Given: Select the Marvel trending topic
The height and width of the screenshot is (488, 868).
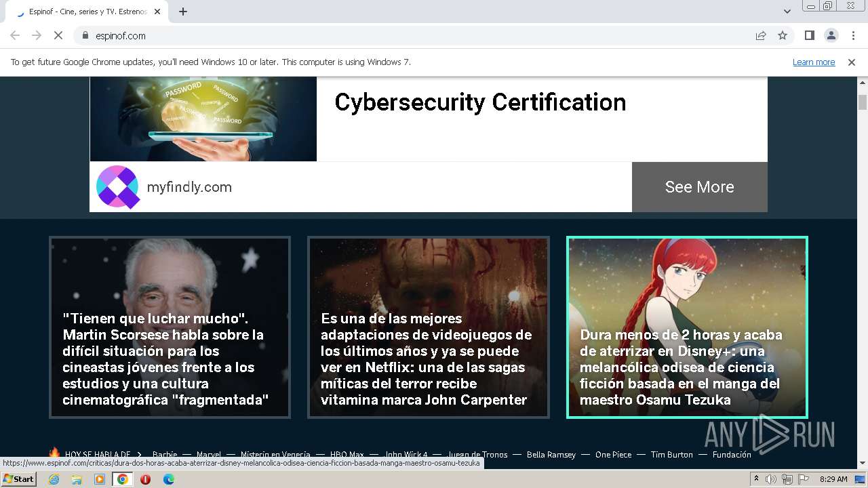Looking at the screenshot, I should tap(210, 455).
